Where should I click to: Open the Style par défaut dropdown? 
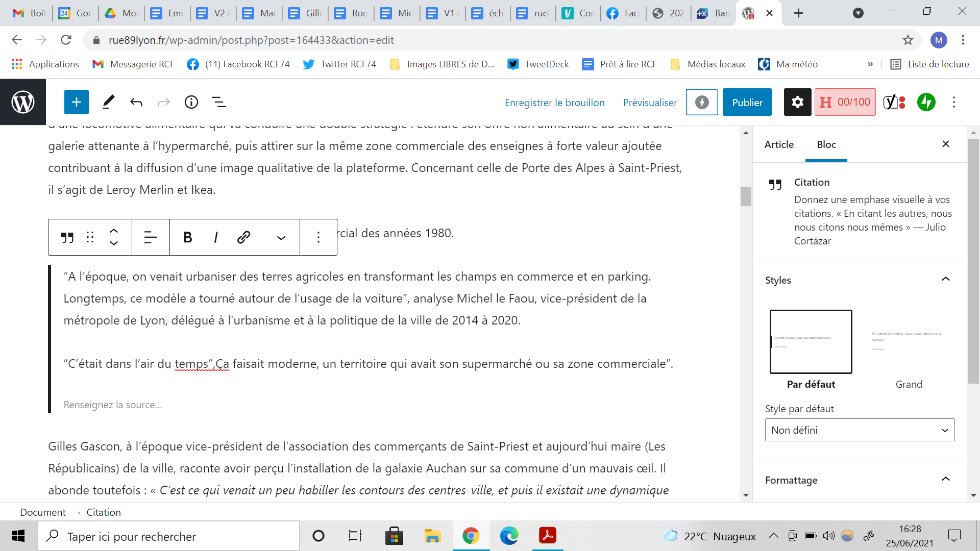[x=860, y=430]
